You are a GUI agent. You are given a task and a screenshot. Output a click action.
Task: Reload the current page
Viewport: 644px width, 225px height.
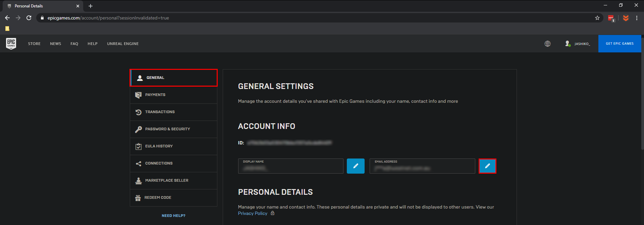(x=29, y=18)
